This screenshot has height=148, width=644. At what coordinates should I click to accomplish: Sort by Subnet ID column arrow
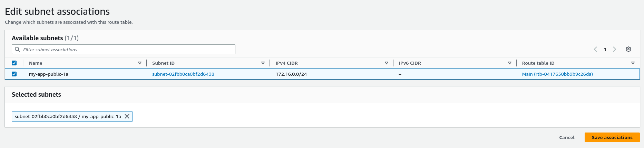point(263,63)
